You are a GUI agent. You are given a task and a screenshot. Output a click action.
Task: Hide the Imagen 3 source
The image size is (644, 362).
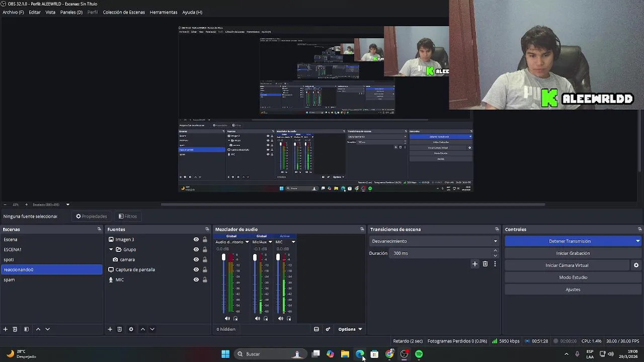pos(196,239)
